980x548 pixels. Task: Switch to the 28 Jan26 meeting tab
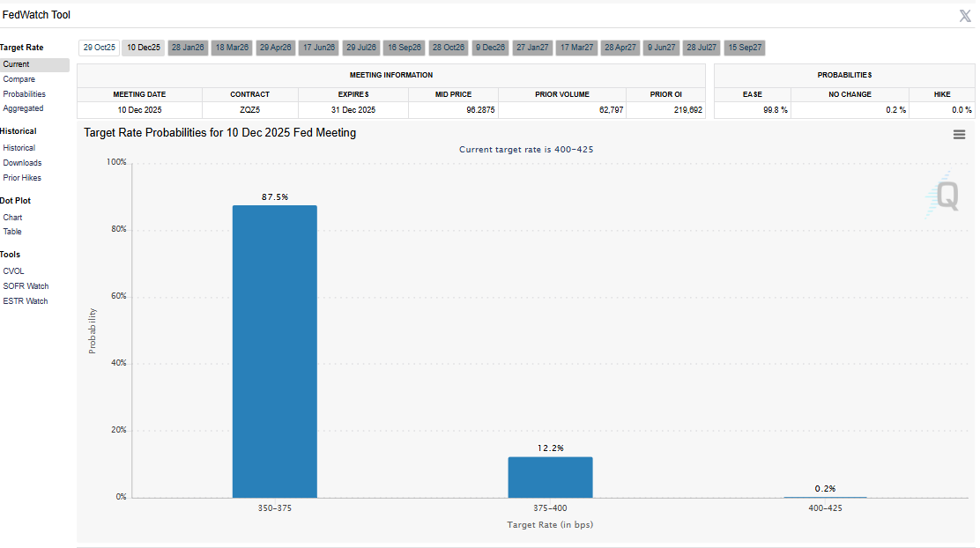(x=187, y=48)
